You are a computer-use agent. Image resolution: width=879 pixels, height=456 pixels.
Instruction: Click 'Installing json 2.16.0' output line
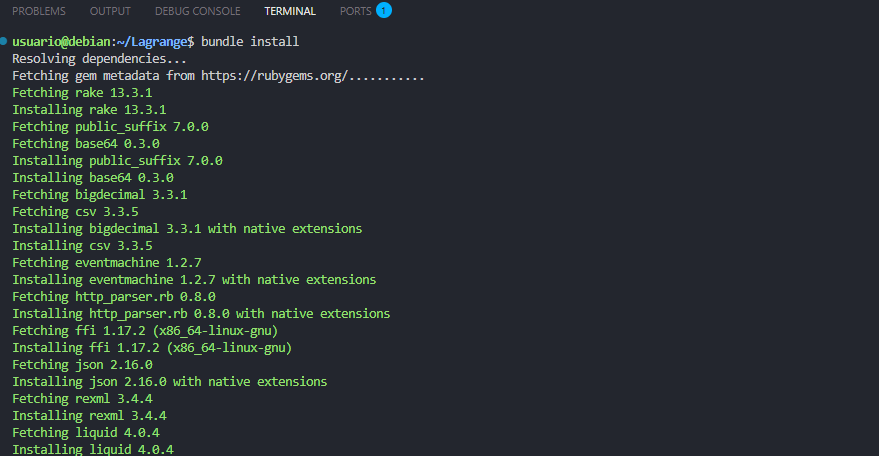[169, 382]
